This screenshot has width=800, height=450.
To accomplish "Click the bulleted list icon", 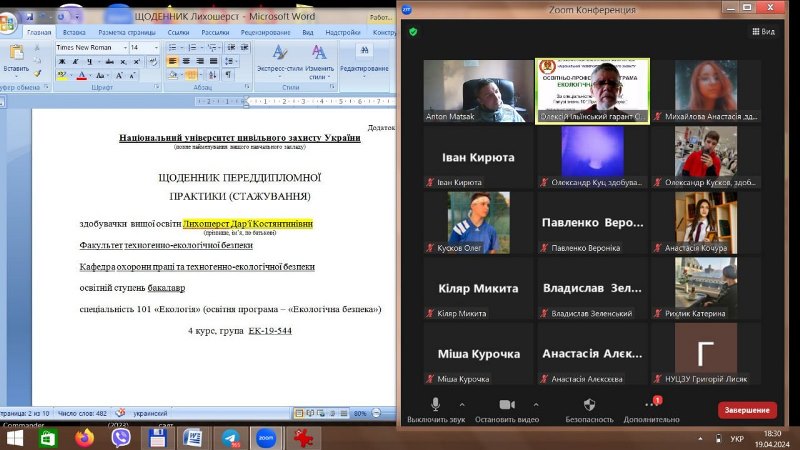I will tap(171, 47).
